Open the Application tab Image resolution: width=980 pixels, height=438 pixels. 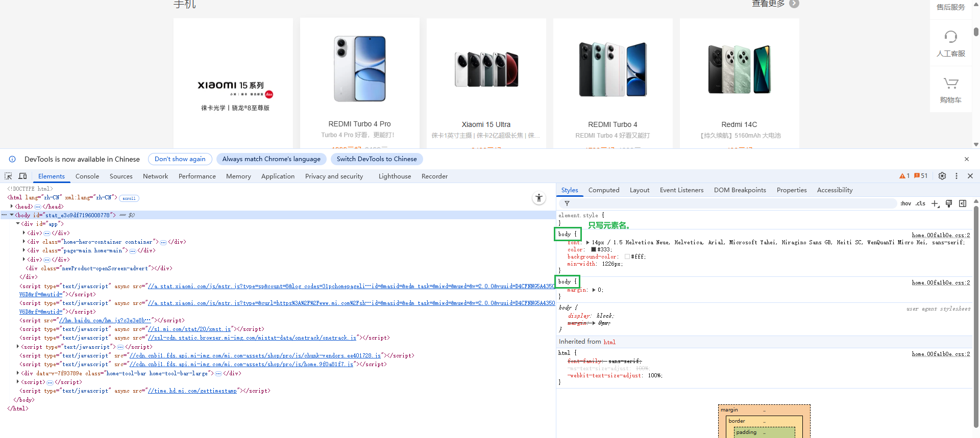278,176
